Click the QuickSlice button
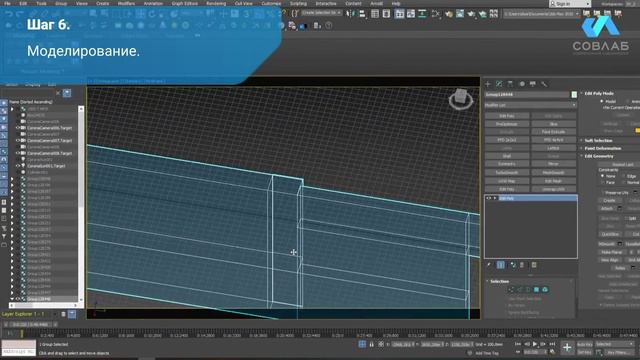The image size is (640, 360). pos(610,234)
